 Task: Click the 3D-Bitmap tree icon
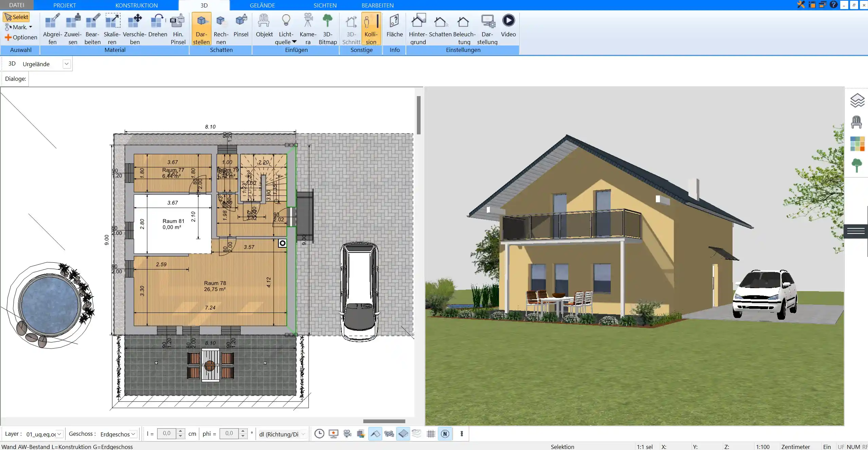328,29
